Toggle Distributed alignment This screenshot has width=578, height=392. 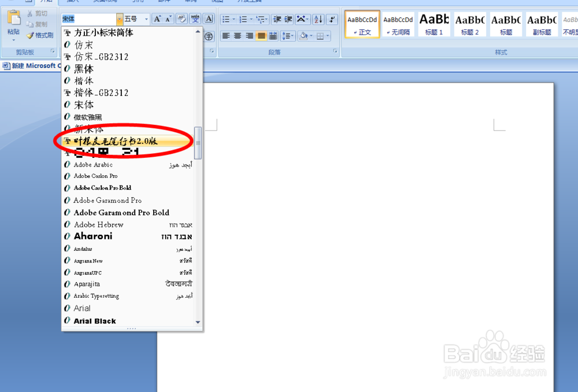(273, 36)
